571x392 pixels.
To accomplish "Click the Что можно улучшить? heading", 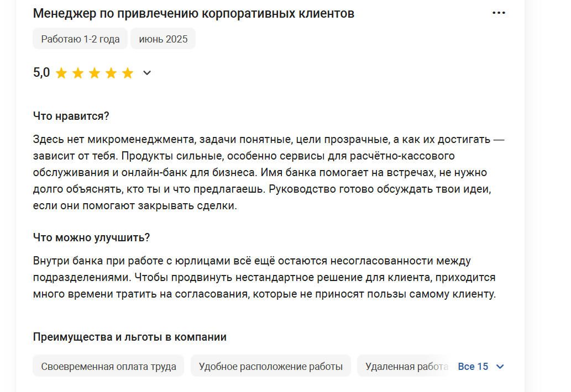I will point(91,237).
